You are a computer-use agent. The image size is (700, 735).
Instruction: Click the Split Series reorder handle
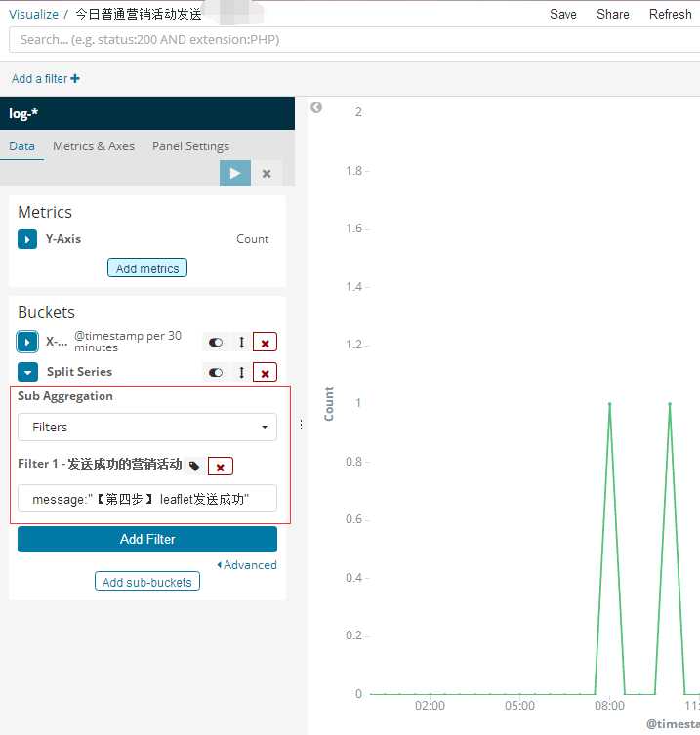[x=241, y=373]
